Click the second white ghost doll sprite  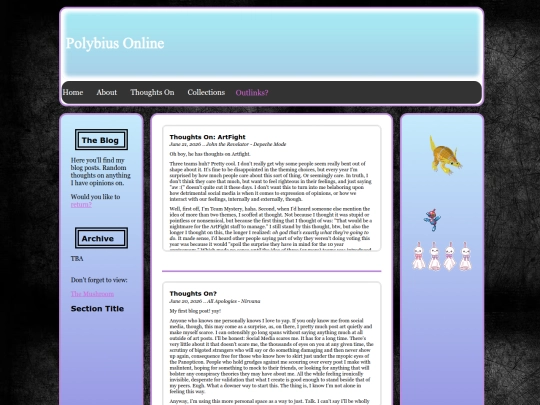[434, 256]
